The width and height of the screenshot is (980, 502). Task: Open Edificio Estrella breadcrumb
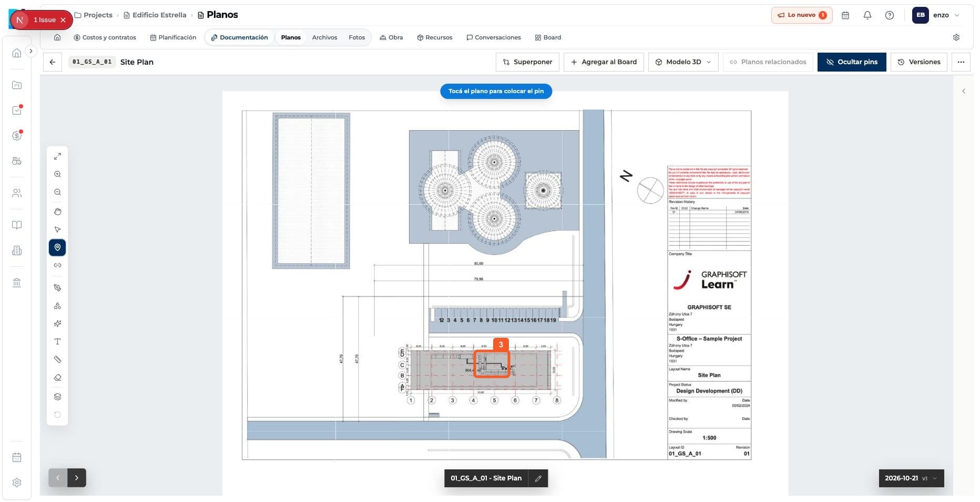(x=155, y=15)
